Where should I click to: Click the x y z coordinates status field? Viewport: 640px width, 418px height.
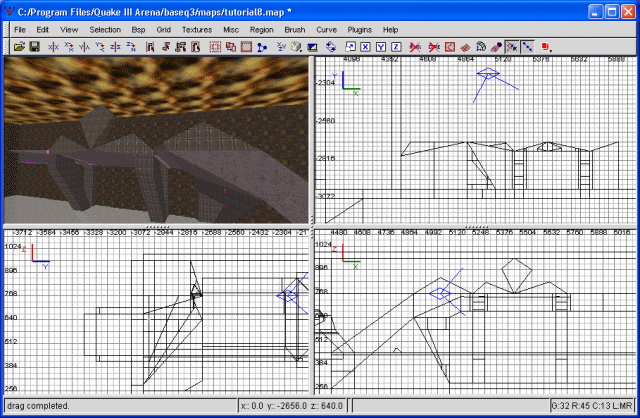click(292, 406)
